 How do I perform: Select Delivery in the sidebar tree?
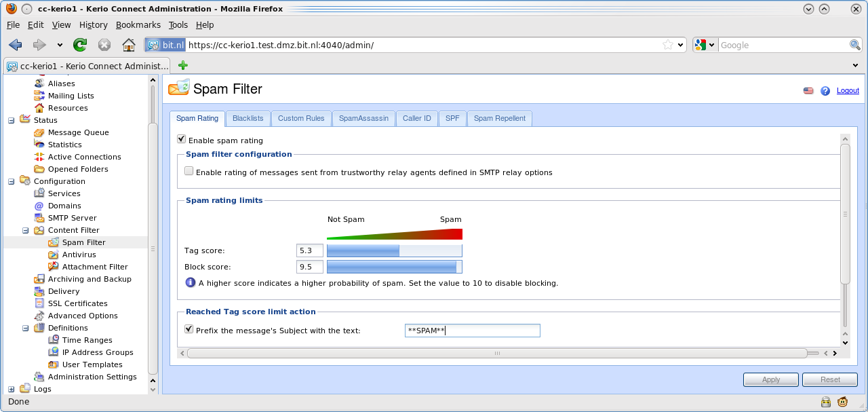coord(64,291)
